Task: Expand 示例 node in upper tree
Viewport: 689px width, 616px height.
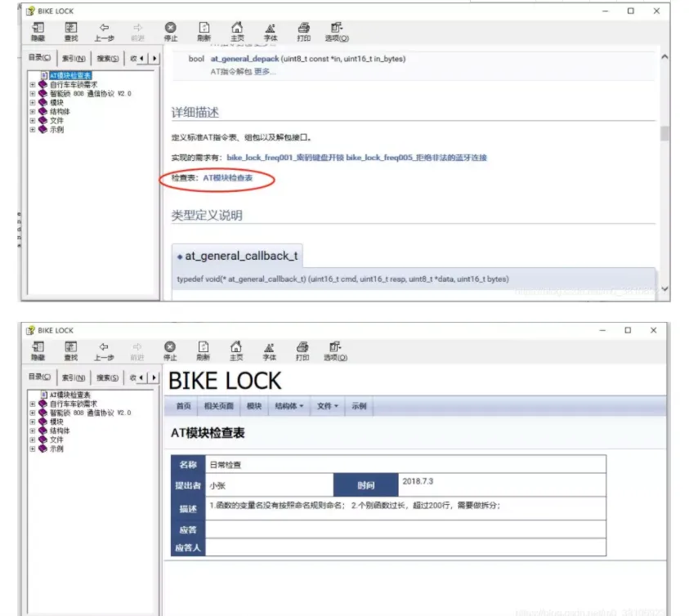Action: 33,130
